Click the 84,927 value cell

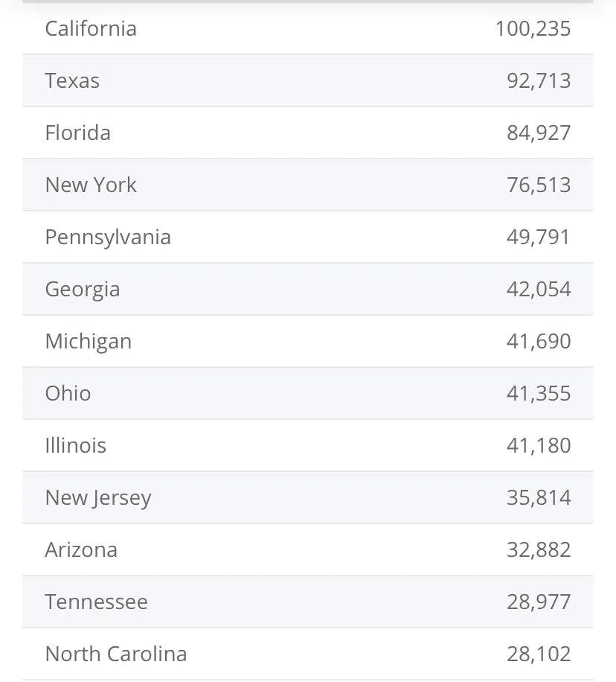coord(539,133)
